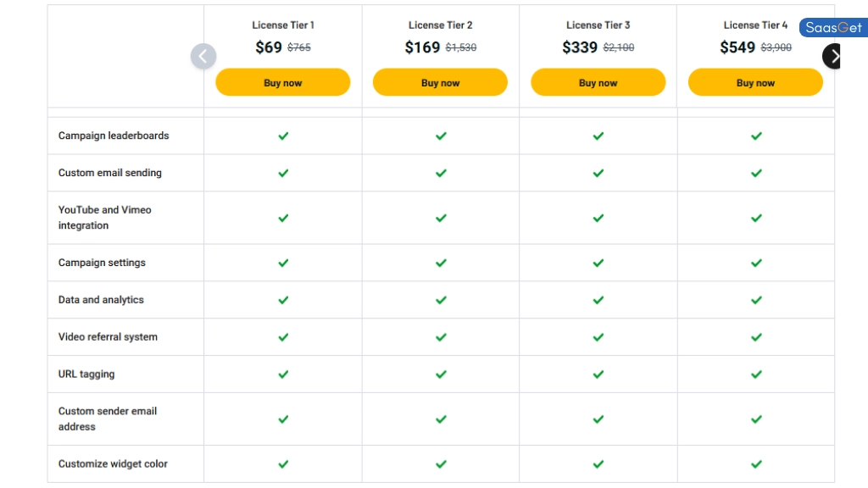
Task: Click Buy now under License Tier 4
Action: tap(755, 82)
